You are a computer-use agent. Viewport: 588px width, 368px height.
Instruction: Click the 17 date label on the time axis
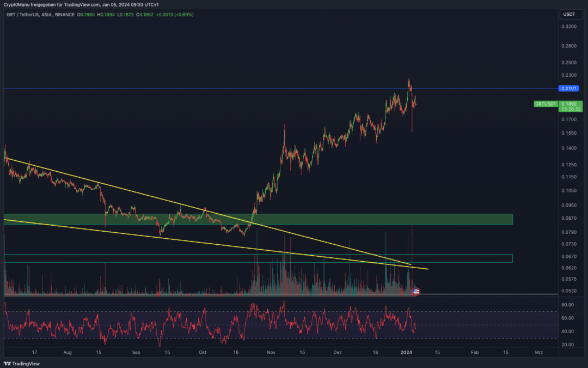pyautogui.click(x=34, y=352)
